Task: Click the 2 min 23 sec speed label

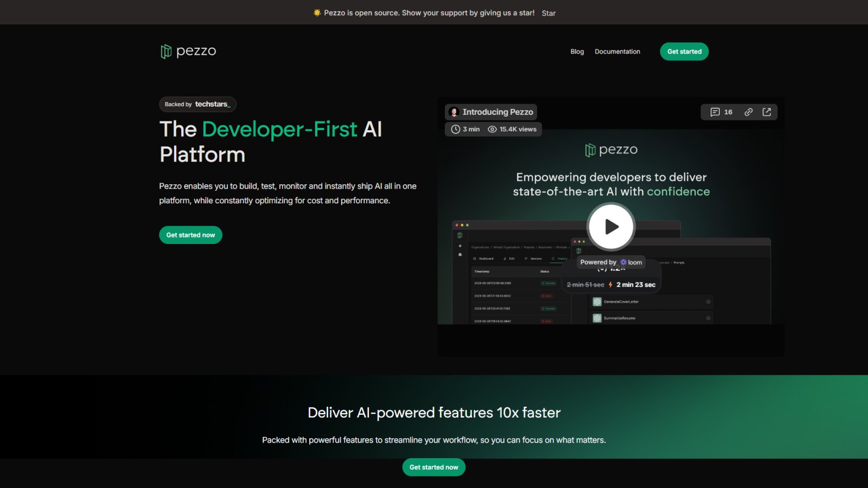Action: click(636, 285)
